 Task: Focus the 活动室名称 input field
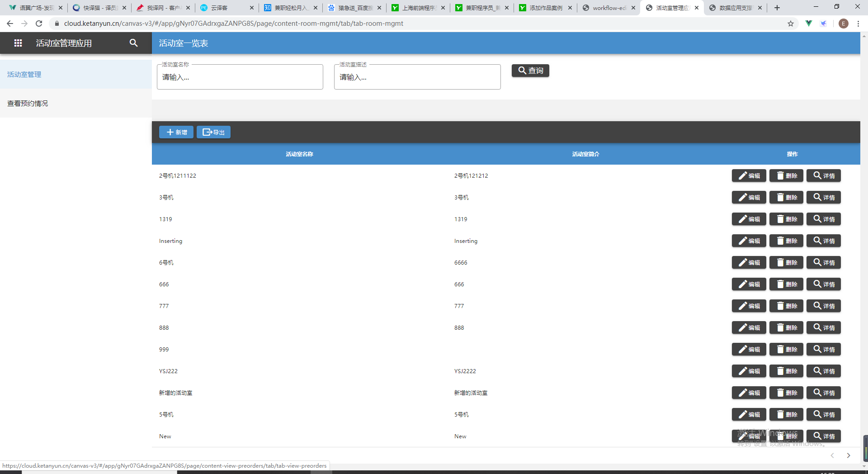(x=240, y=77)
